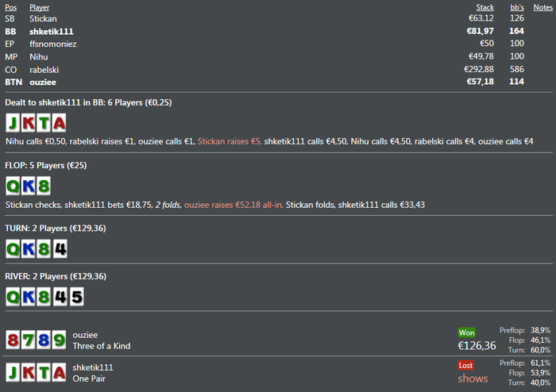
Task: Select the green 9 card in ouziee's hand
Action: pos(58,340)
